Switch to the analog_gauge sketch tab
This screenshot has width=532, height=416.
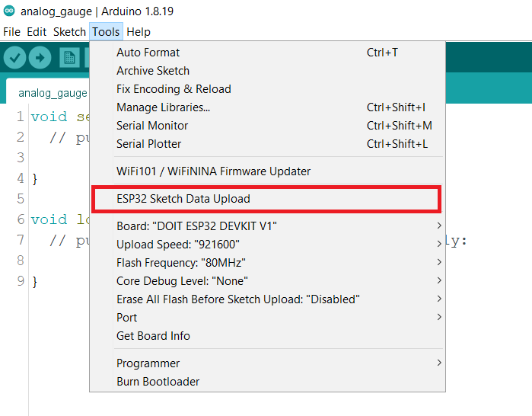pyautogui.click(x=53, y=93)
